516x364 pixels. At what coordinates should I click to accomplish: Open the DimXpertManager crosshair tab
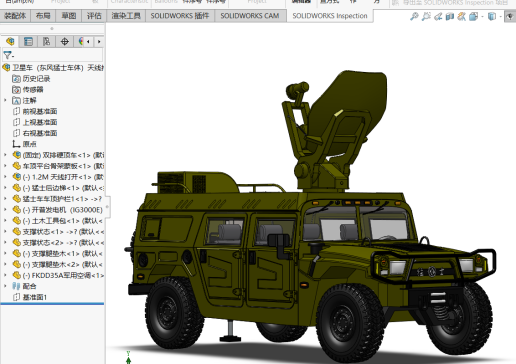tap(65, 41)
